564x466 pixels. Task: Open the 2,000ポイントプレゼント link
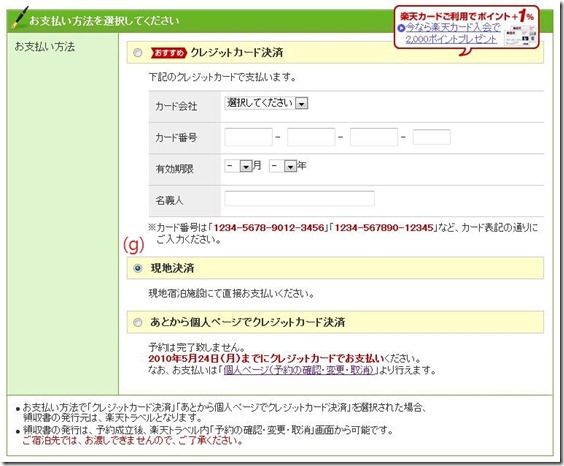[x=451, y=39]
